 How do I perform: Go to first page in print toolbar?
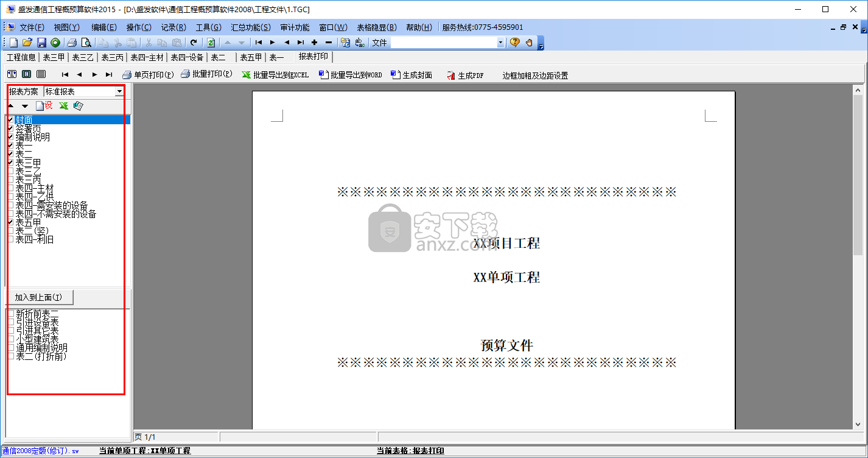(65, 74)
